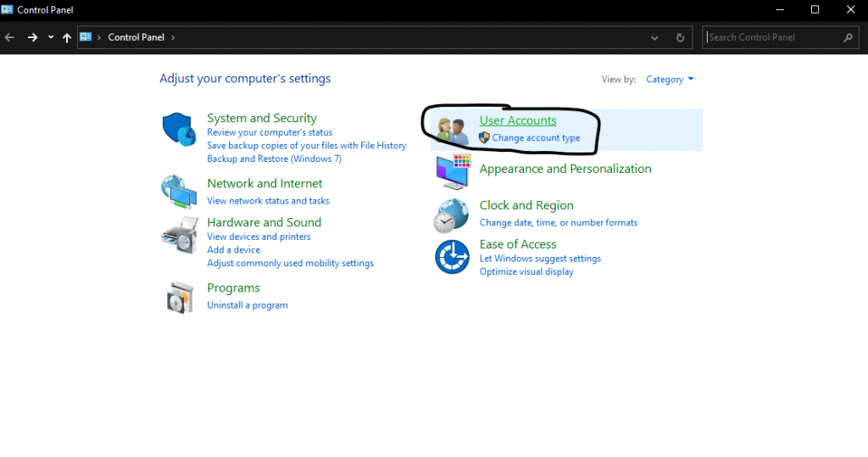
Task: Select Let Windows suggest settings
Action: tap(540, 259)
